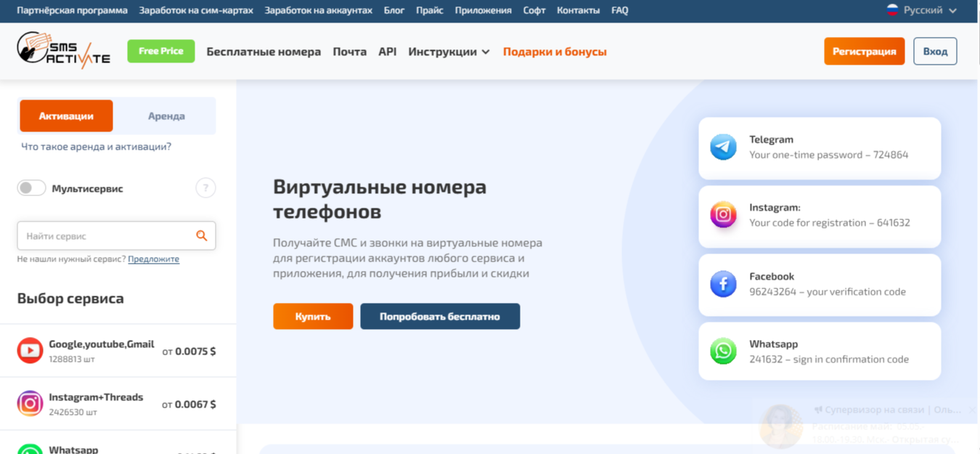This screenshot has width=980, height=454.
Task: Close the supervisor chat popup
Action: click(972, 410)
